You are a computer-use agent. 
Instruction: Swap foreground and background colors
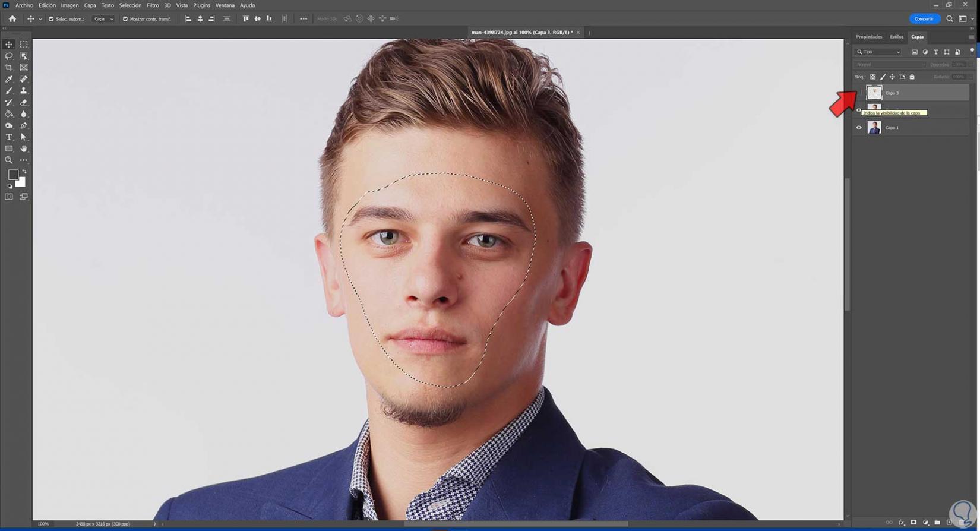pos(24,172)
